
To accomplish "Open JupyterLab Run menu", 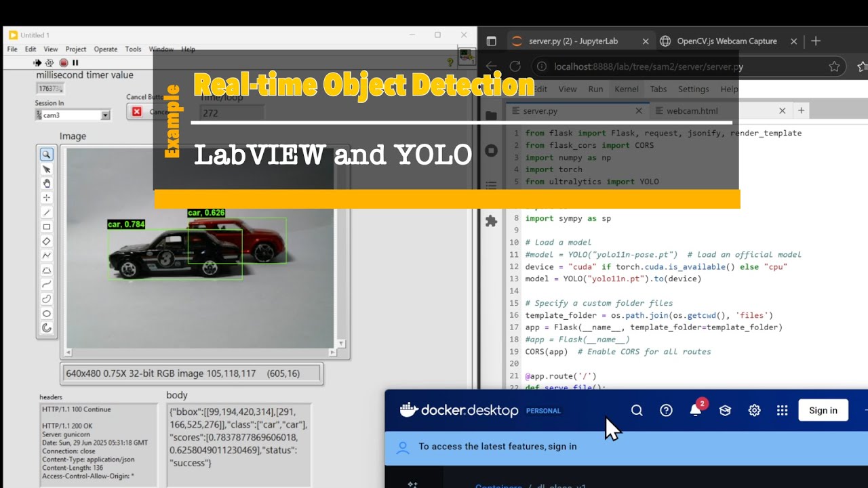I will tap(595, 89).
